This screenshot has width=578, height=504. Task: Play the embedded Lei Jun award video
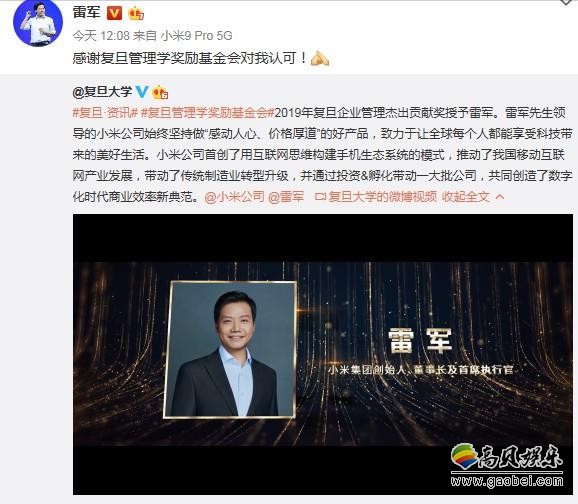[x=323, y=354]
